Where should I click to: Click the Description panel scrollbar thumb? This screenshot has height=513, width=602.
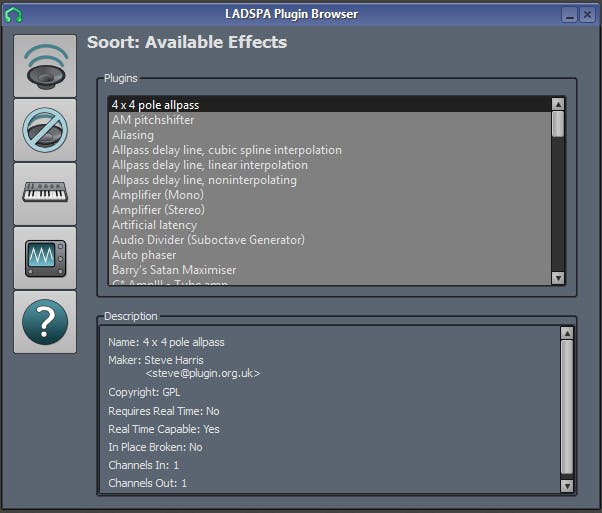coord(567,407)
